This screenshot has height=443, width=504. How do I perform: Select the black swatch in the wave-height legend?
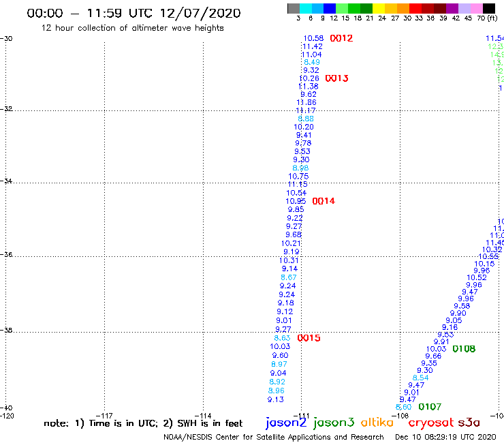489,8
